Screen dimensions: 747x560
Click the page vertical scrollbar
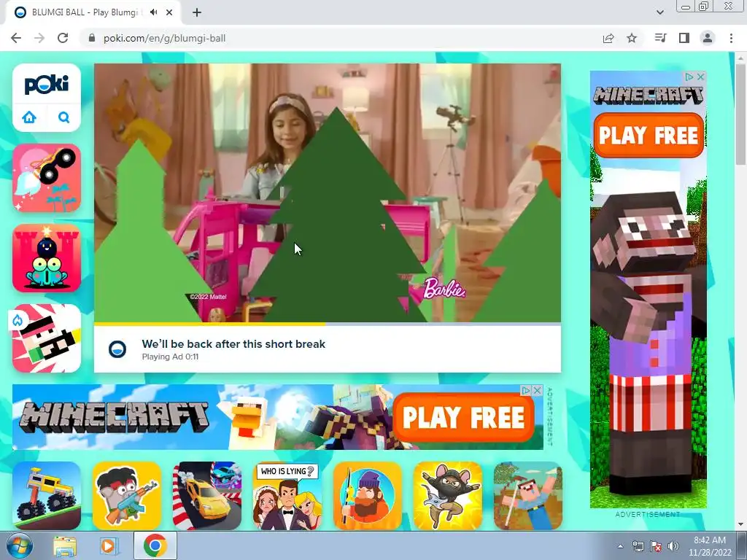740,115
